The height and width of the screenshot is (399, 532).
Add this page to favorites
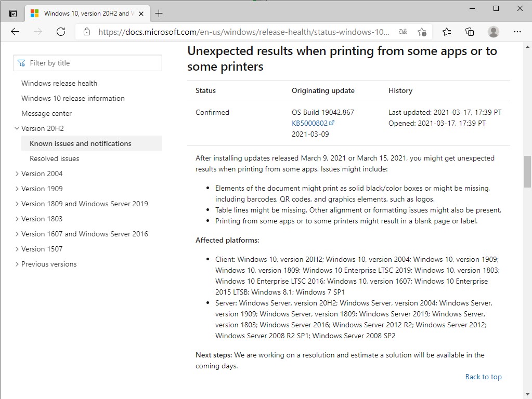click(x=422, y=32)
